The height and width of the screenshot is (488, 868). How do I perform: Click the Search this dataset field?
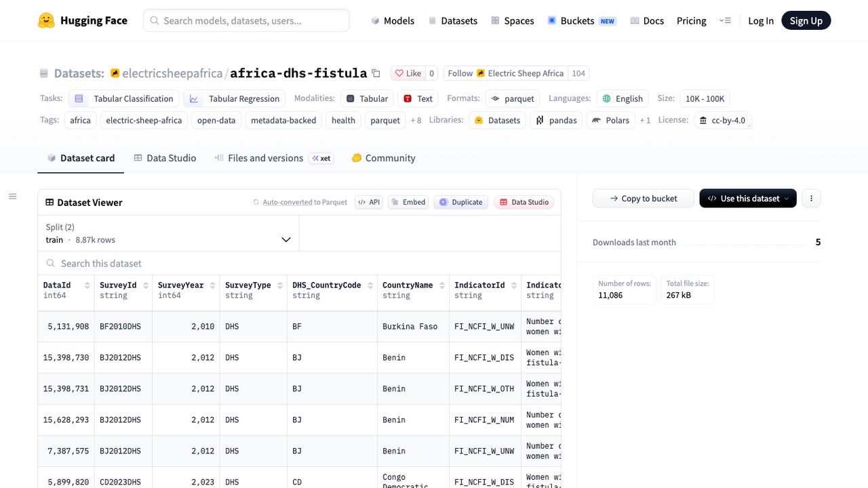tap(299, 264)
